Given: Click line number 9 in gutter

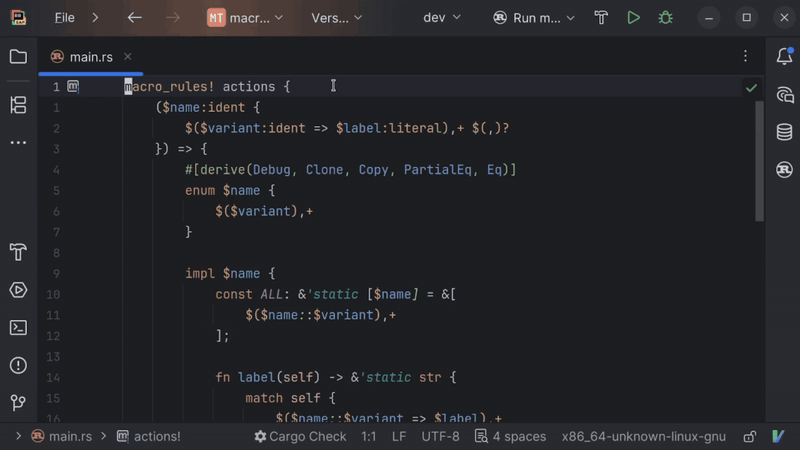Looking at the screenshot, I should pyautogui.click(x=56, y=273).
